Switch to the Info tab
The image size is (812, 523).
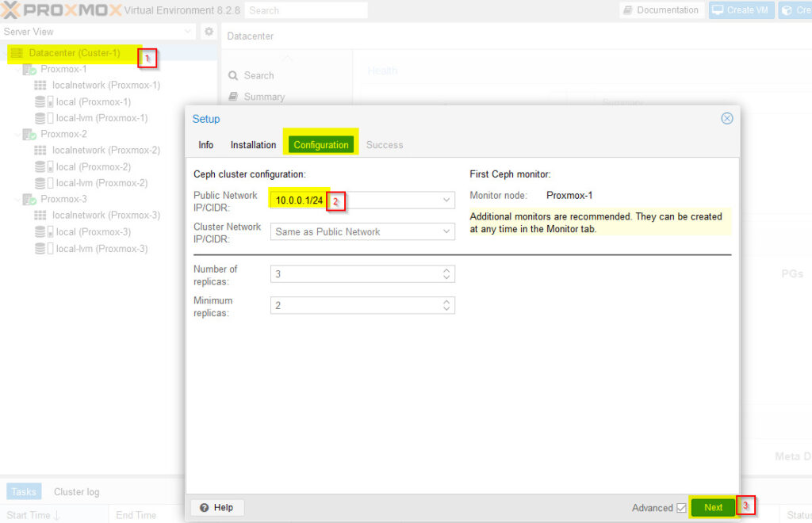tap(205, 145)
